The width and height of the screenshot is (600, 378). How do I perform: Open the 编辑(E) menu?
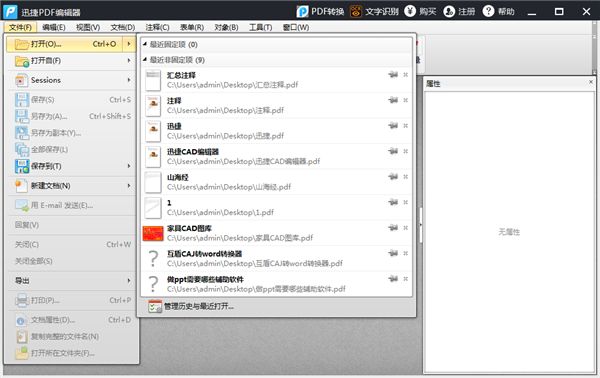click(x=54, y=28)
